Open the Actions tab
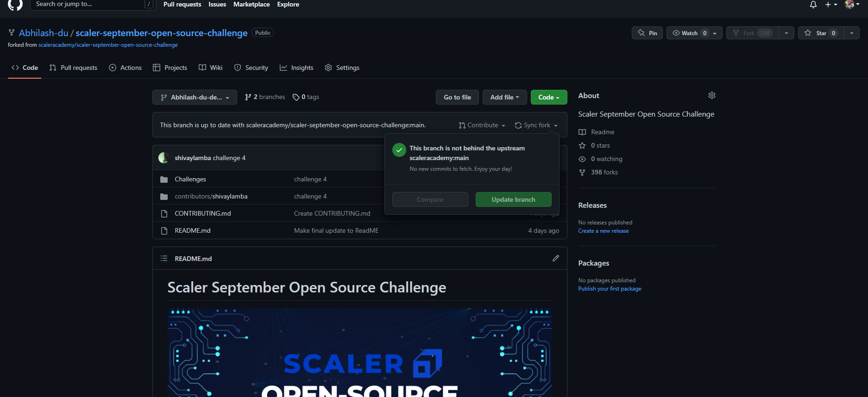868x397 pixels. pyautogui.click(x=125, y=68)
